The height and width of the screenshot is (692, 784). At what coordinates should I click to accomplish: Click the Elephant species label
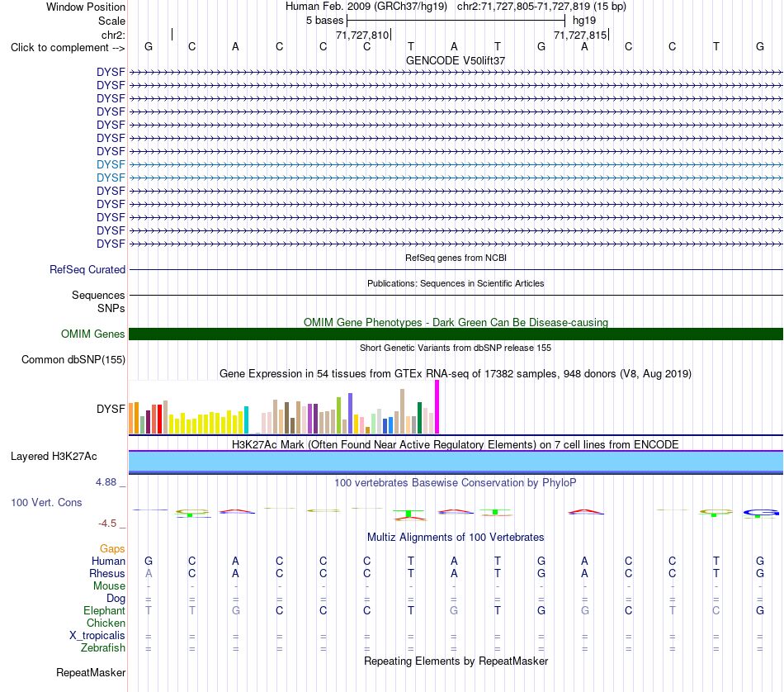[104, 611]
